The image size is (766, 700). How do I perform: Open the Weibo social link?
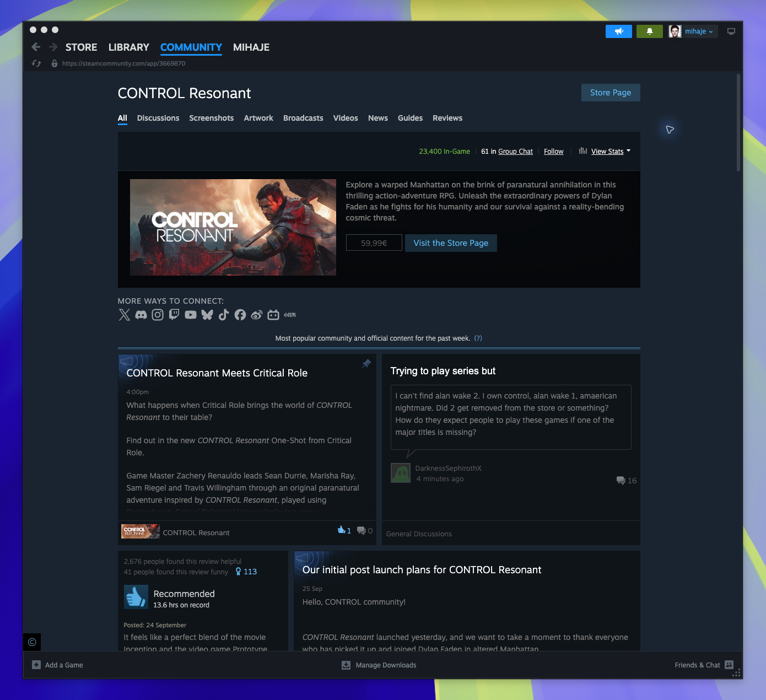click(257, 315)
